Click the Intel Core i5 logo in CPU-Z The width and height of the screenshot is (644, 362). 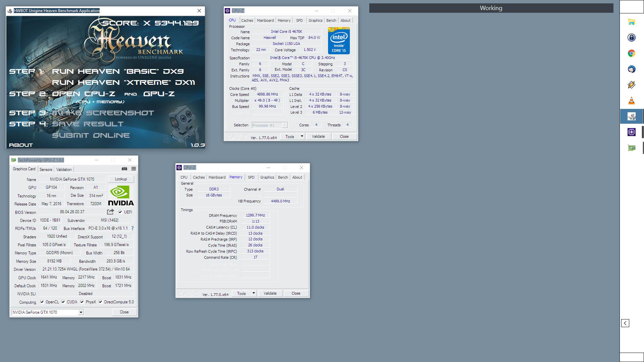[x=339, y=41]
